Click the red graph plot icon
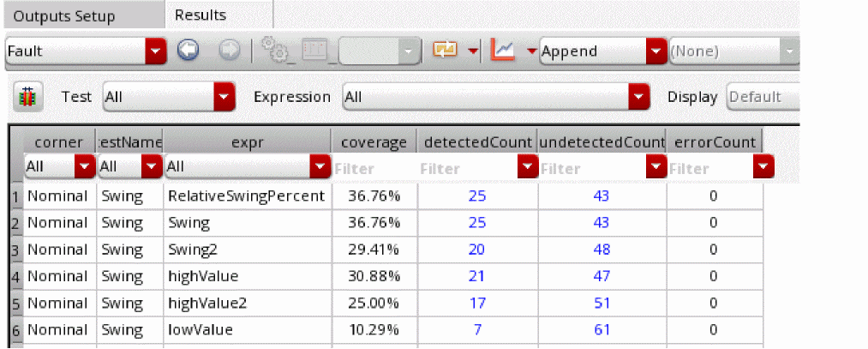Viewport: 868px width, 349px height. 503,51
